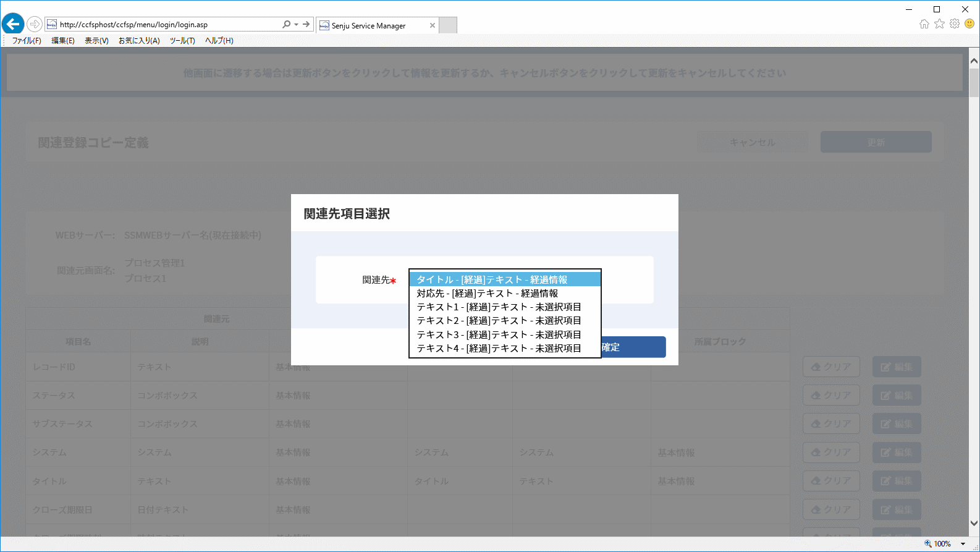Click the 確定 confirm button
The height and width of the screenshot is (552, 980).
click(633, 347)
